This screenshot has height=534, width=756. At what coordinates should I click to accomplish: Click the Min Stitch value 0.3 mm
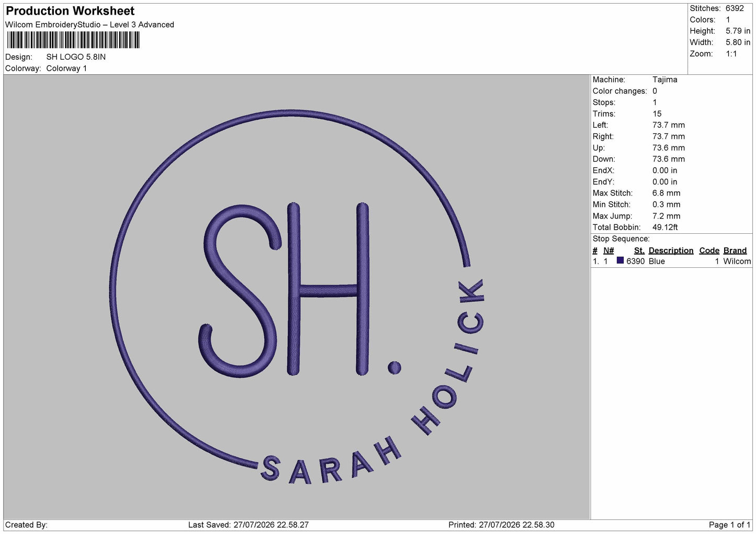[x=666, y=204]
